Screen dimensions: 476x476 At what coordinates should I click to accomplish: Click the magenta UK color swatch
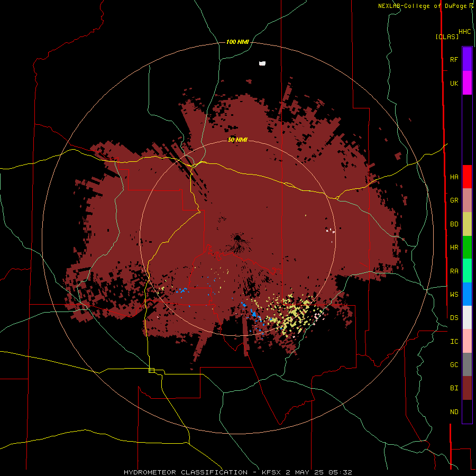[467, 83]
